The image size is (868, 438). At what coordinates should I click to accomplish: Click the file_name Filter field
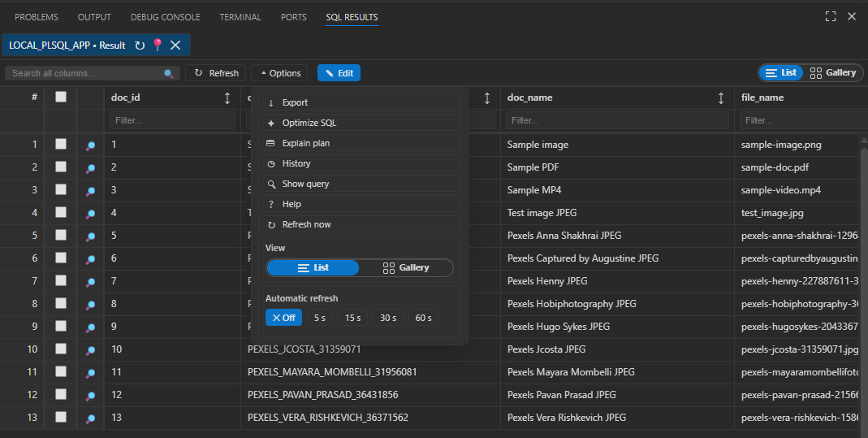coord(803,120)
